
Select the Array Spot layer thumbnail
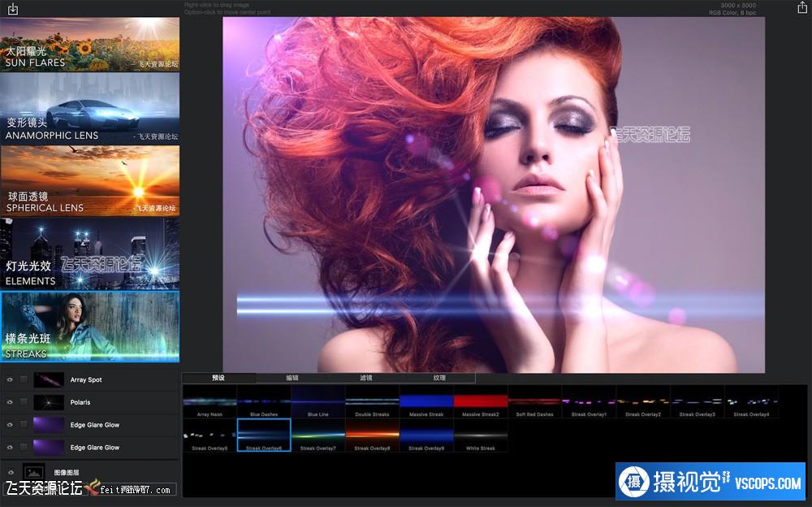tap(49, 379)
